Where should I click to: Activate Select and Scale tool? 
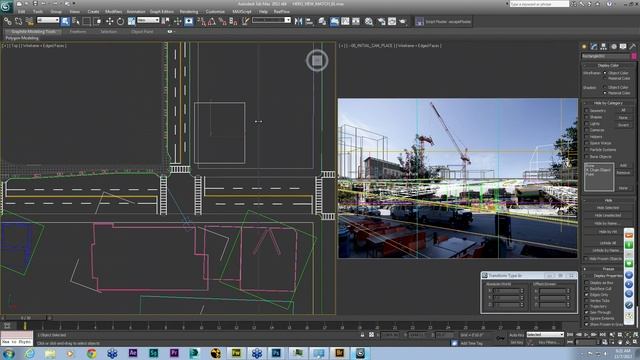(131, 21)
